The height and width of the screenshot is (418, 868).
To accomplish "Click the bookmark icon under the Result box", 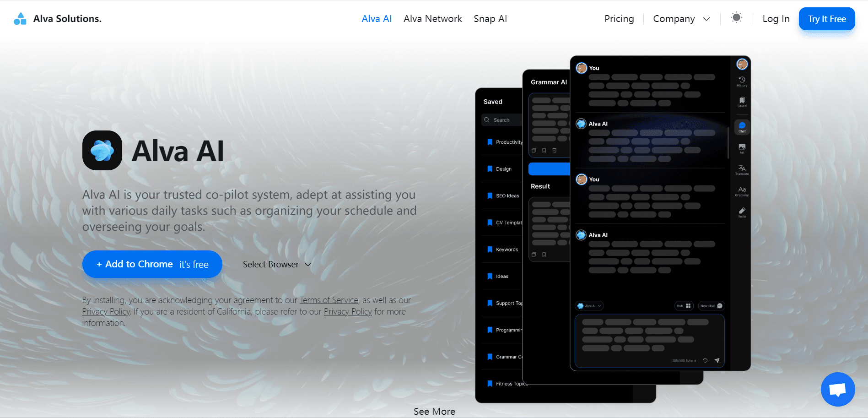I will pyautogui.click(x=544, y=255).
